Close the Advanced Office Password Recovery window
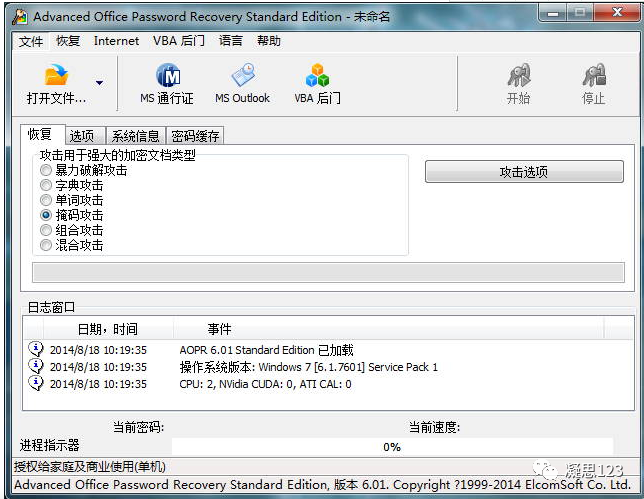 616,13
